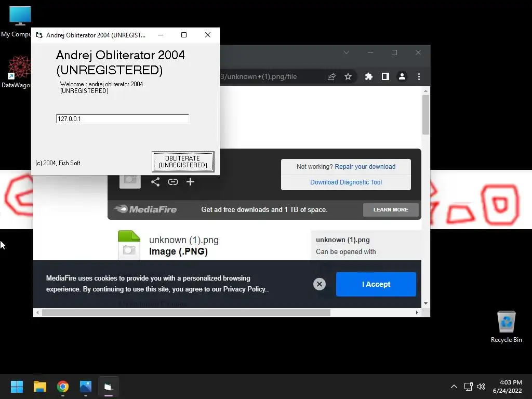Click the horizontal scrollbar thumb in Chrome
The height and width of the screenshot is (399, 532).
[186, 312]
